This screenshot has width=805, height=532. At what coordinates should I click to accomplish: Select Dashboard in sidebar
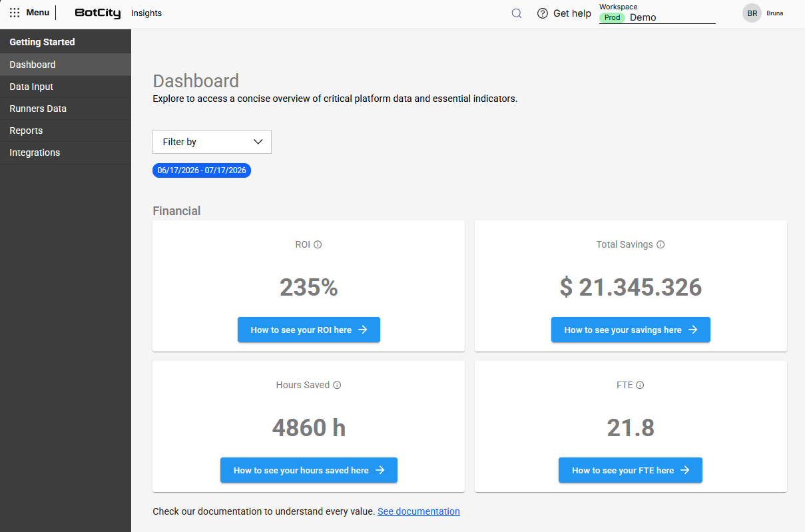click(65, 65)
